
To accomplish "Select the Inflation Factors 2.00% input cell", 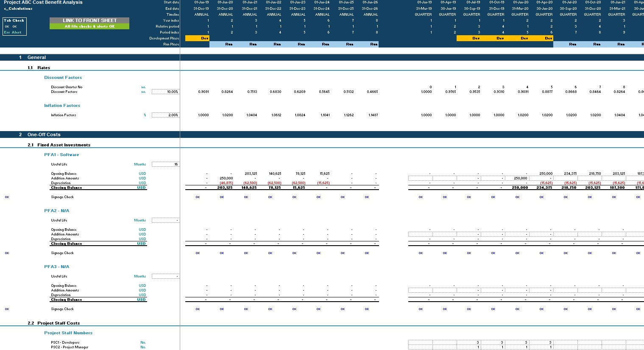I will pos(166,115).
